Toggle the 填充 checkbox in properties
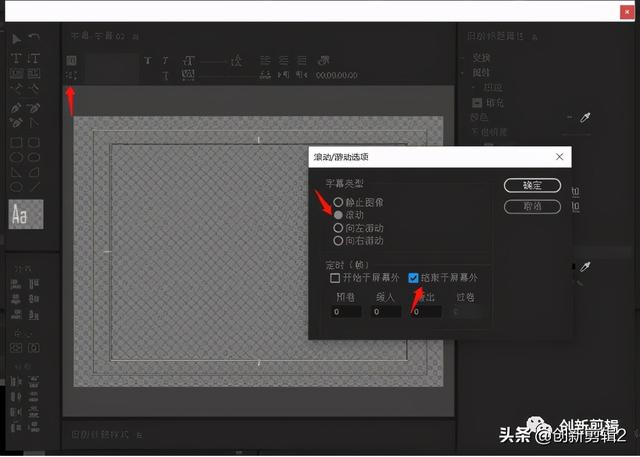Viewport: 640px width, 457px height. point(477,102)
